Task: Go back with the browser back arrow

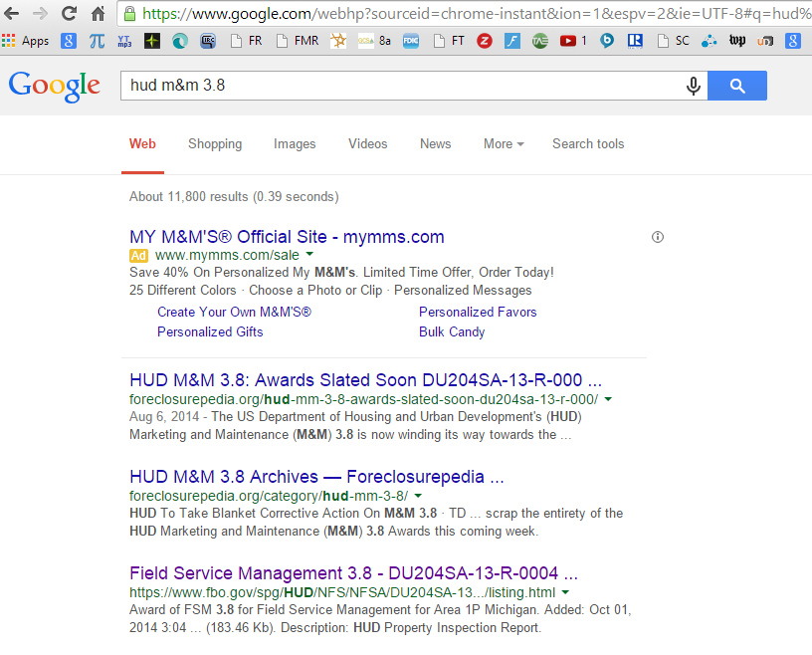Action: [x=11, y=14]
